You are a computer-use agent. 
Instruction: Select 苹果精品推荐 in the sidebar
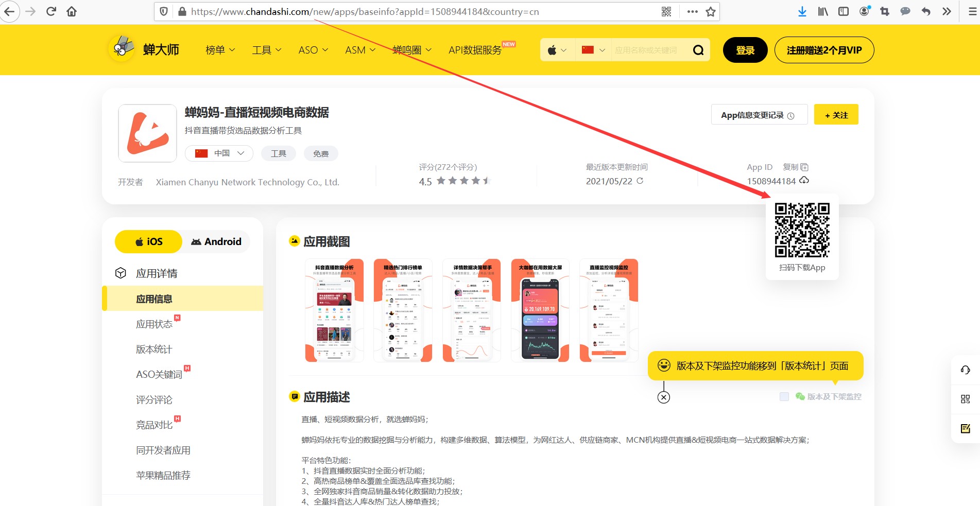click(163, 476)
